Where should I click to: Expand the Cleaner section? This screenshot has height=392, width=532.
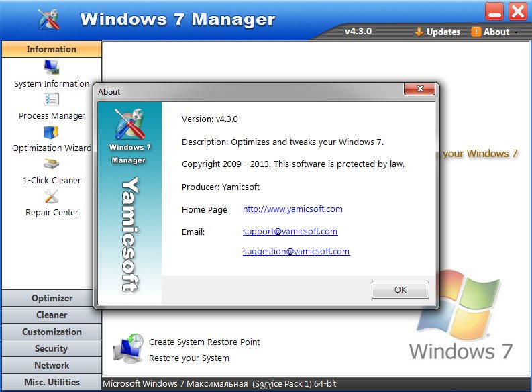[x=52, y=315]
